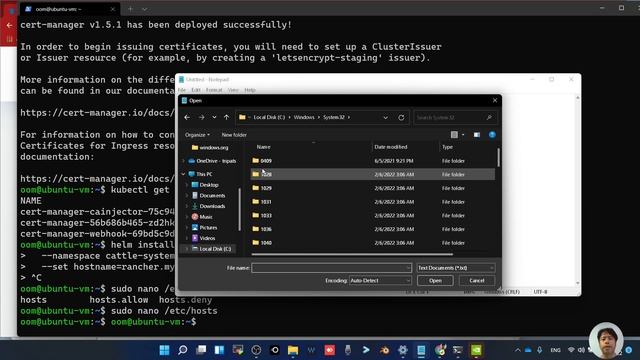Open Notepad Help menu
The height and width of the screenshot is (360, 640).
point(250,90)
